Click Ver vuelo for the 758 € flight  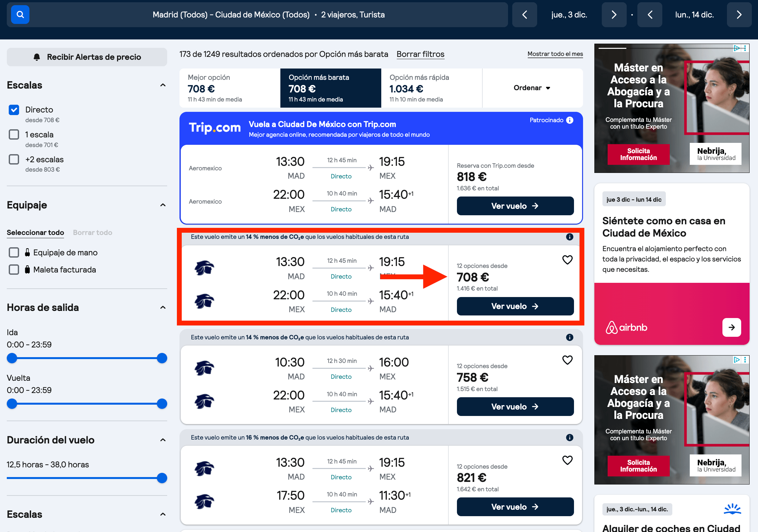515,407
